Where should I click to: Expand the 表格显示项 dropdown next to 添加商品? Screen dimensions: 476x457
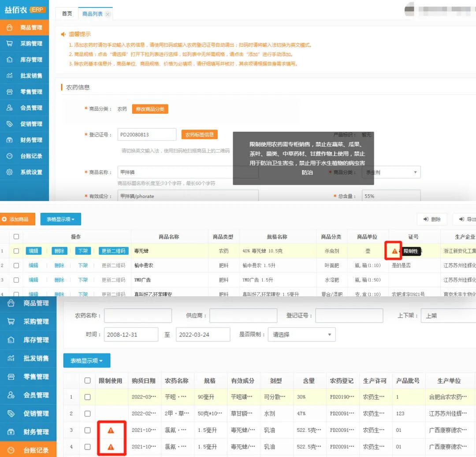point(60,219)
